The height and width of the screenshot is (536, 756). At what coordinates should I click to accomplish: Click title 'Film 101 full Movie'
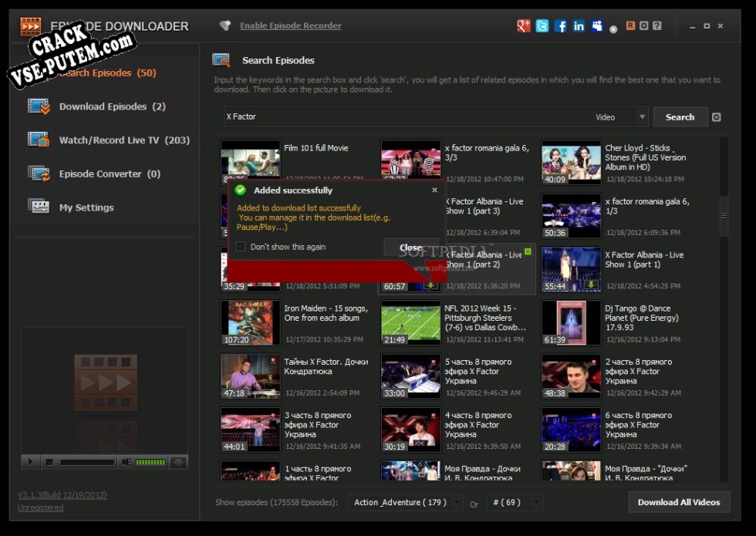coord(316,148)
